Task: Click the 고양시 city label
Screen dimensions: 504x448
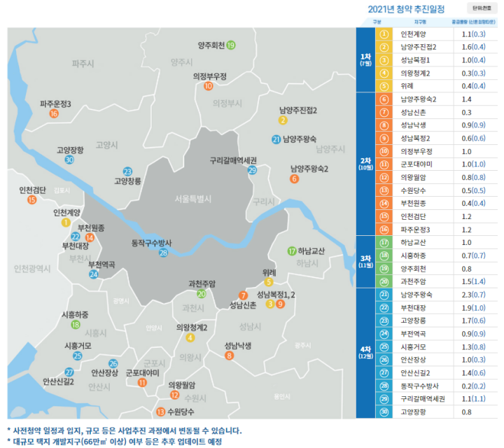Action: coord(106,145)
